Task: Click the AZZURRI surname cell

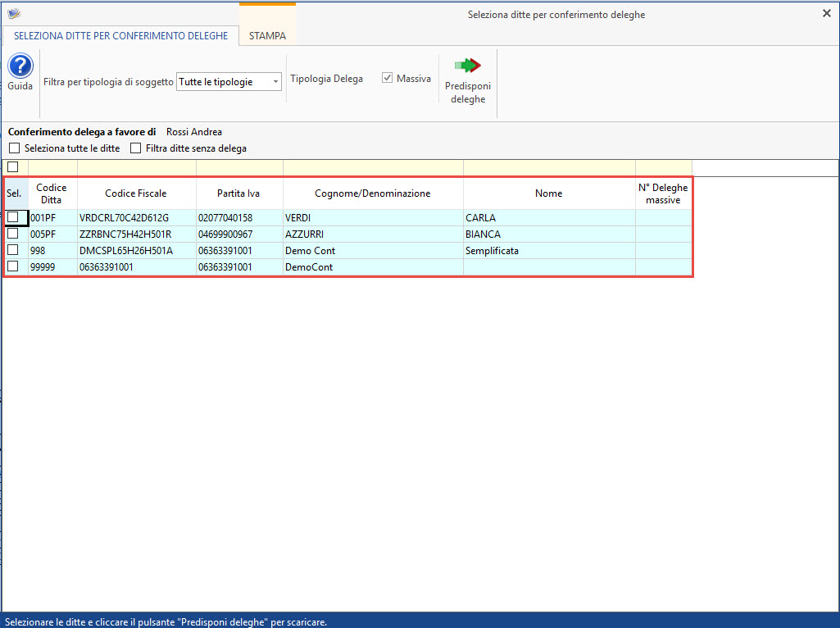Action: pyautogui.click(x=373, y=234)
